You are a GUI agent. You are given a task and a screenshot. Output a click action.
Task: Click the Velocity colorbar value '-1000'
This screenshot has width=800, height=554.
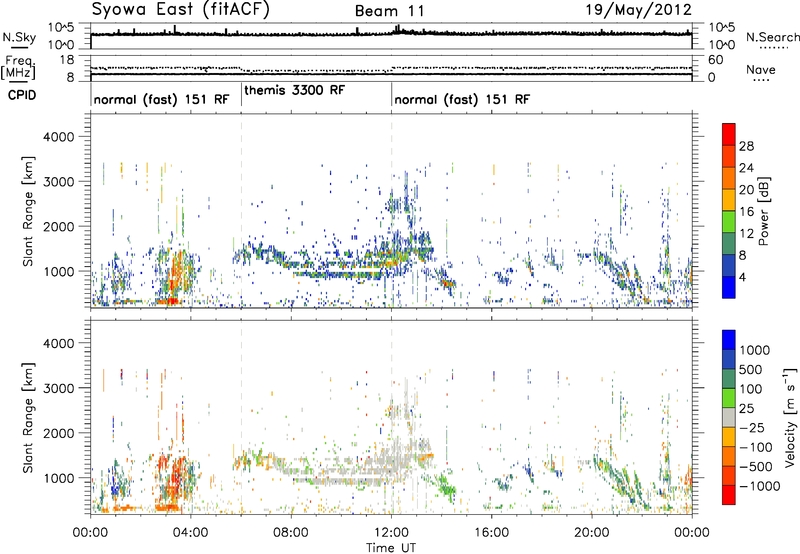coord(760,486)
